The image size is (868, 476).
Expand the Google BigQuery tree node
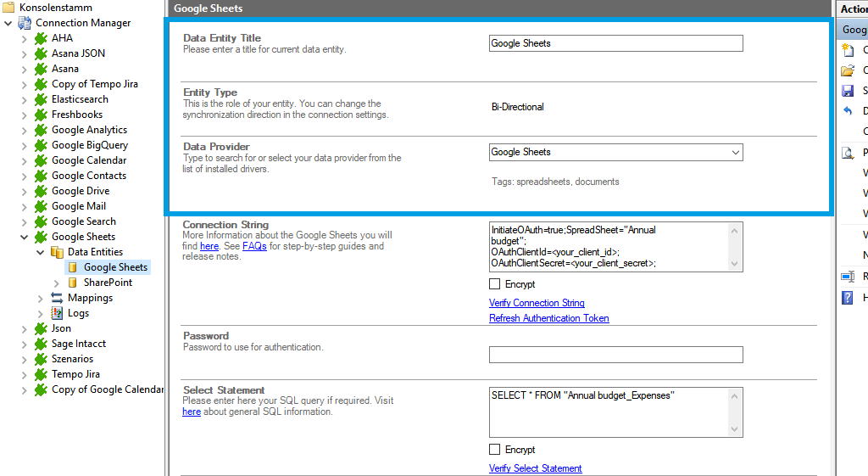click(x=25, y=145)
